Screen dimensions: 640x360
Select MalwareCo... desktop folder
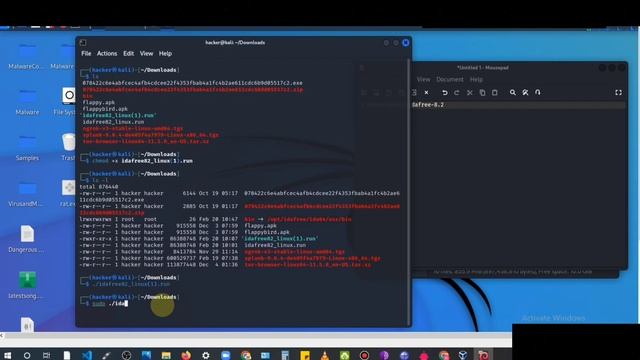(x=27, y=57)
